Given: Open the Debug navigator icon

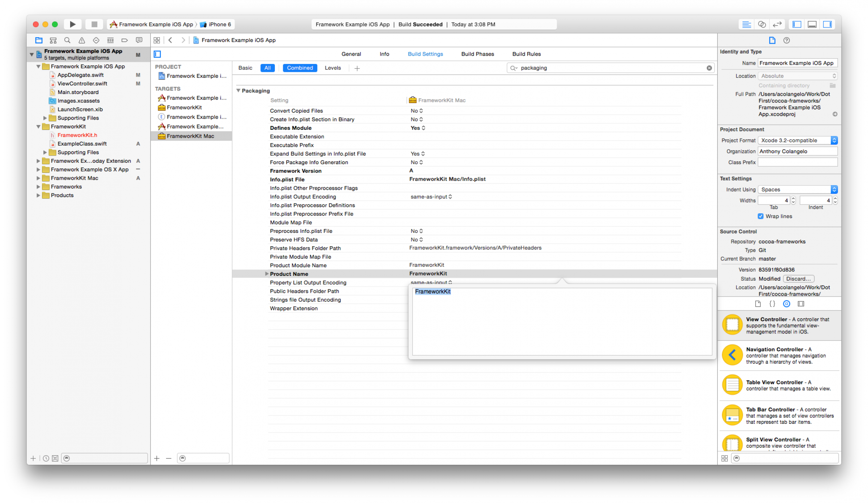Looking at the screenshot, I should pos(110,40).
